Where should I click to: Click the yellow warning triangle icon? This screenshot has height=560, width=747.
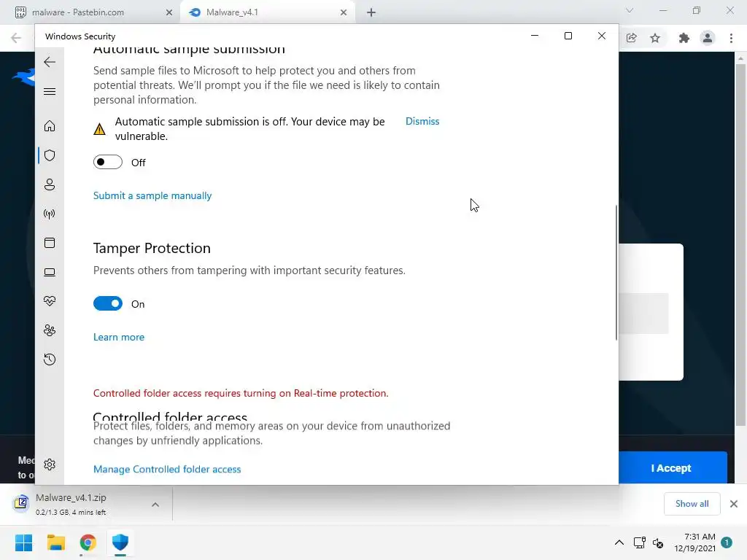99,129
